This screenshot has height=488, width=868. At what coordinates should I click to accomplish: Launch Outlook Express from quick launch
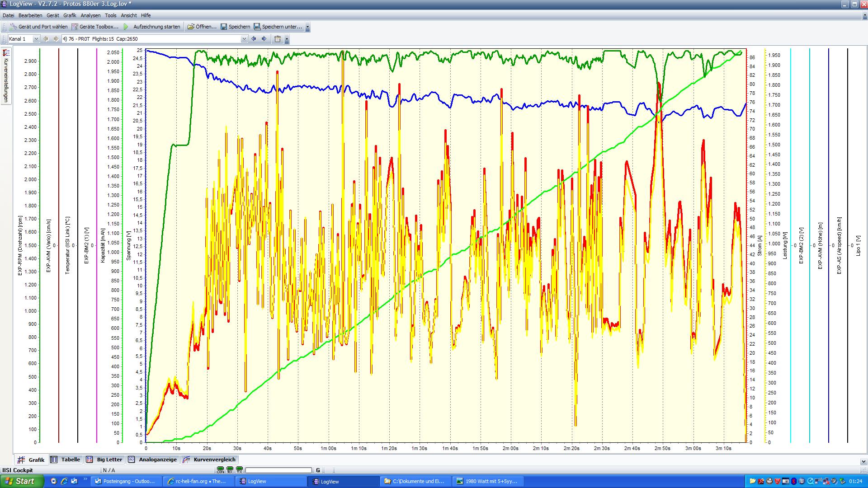click(74, 481)
